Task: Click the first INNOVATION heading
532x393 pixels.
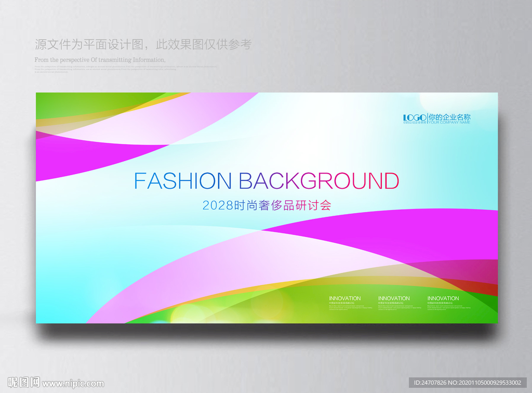Action: [345, 298]
